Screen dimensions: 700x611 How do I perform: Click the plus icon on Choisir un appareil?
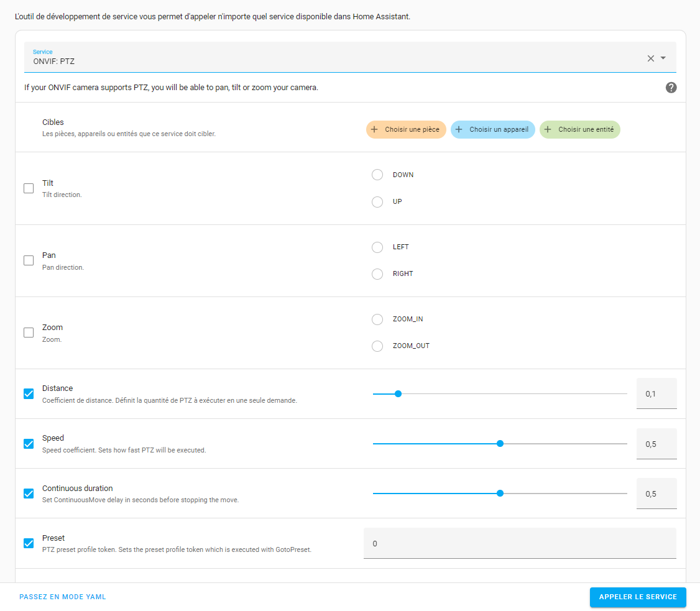(x=459, y=129)
